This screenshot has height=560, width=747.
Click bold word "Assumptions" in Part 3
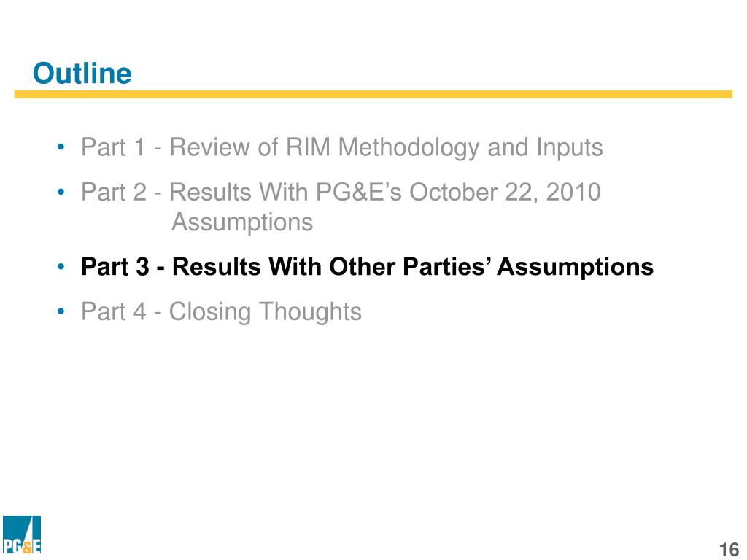(575, 267)
